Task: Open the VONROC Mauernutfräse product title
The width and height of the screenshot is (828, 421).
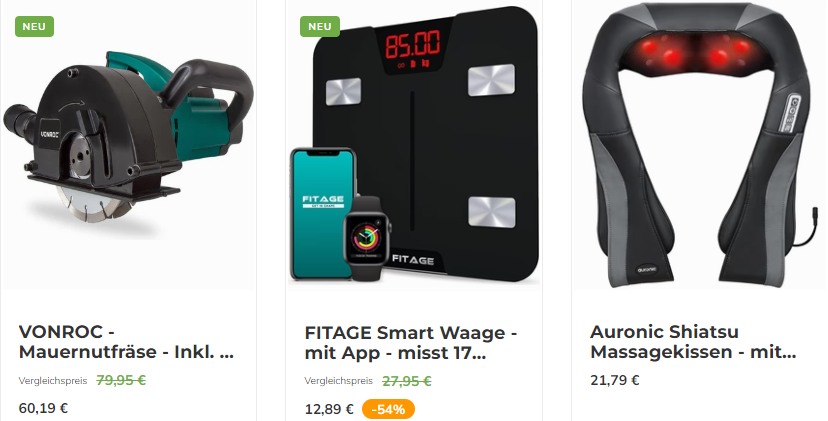Action: (126, 342)
